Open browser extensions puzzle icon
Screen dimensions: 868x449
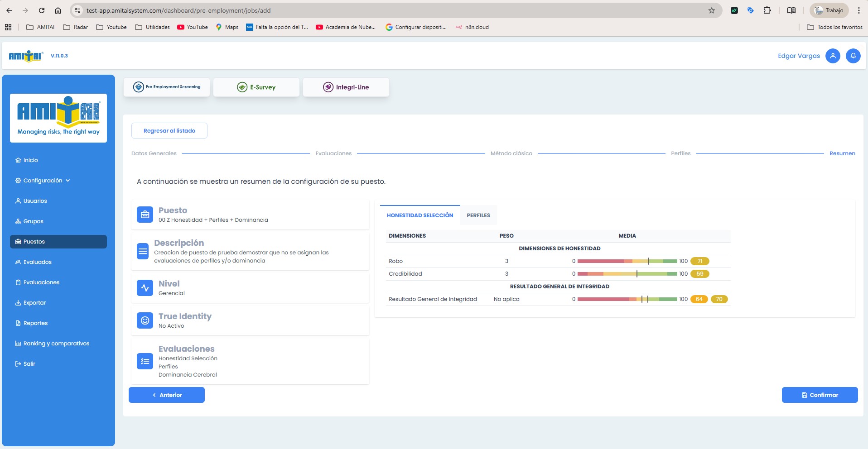point(767,10)
